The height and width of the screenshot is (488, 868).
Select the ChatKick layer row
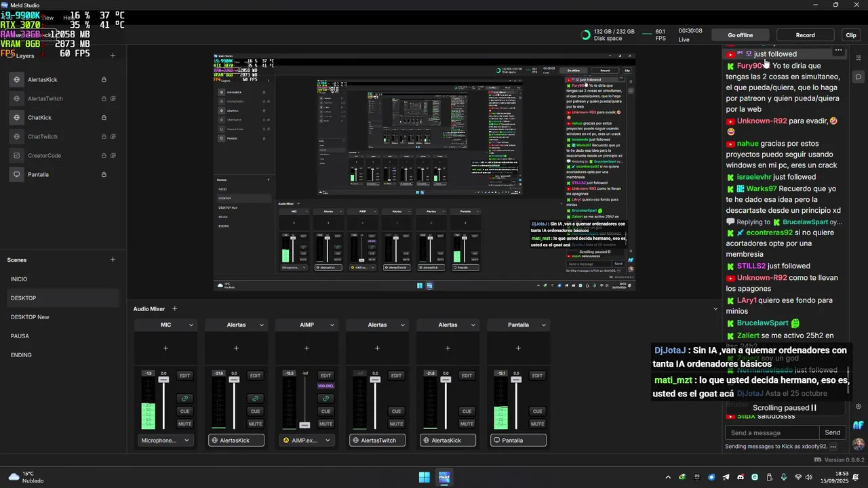click(x=63, y=118)
